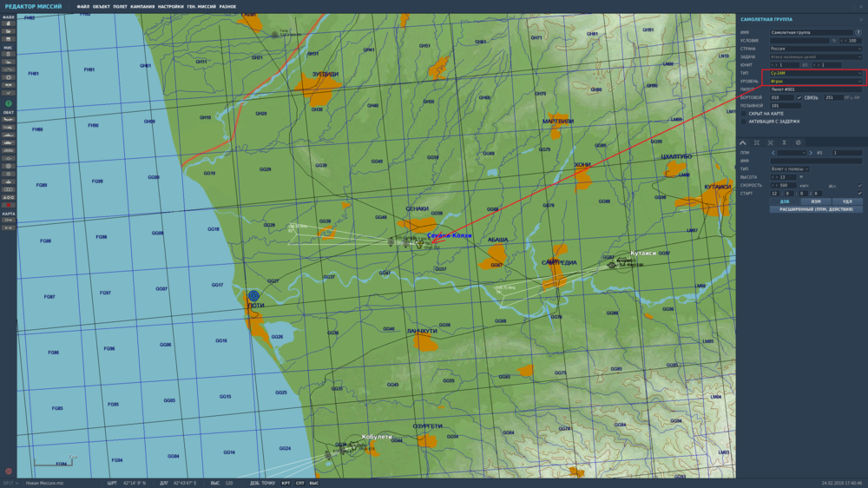Open the aircraft type dropdown Су-24М

click(815, 73)
